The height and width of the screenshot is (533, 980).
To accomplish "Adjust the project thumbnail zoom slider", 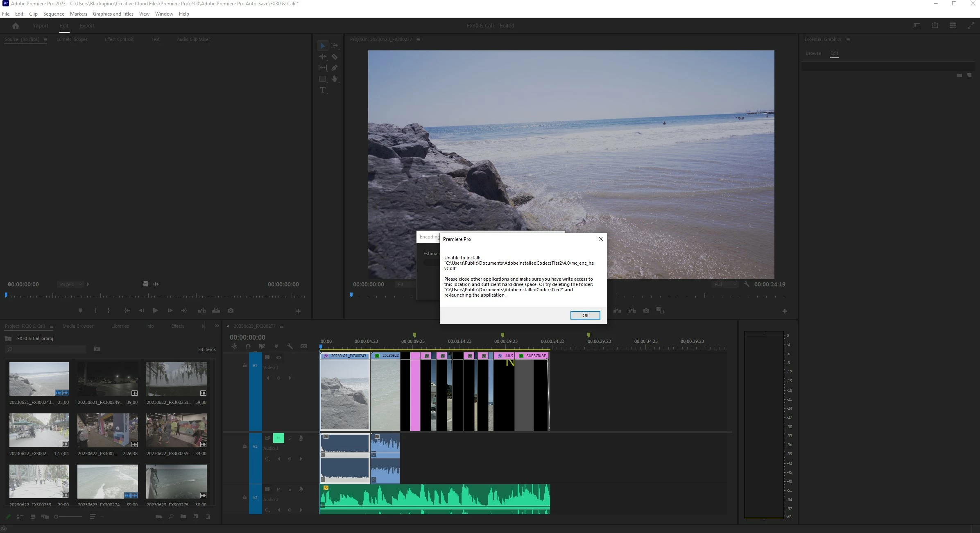I will (57, 517).
